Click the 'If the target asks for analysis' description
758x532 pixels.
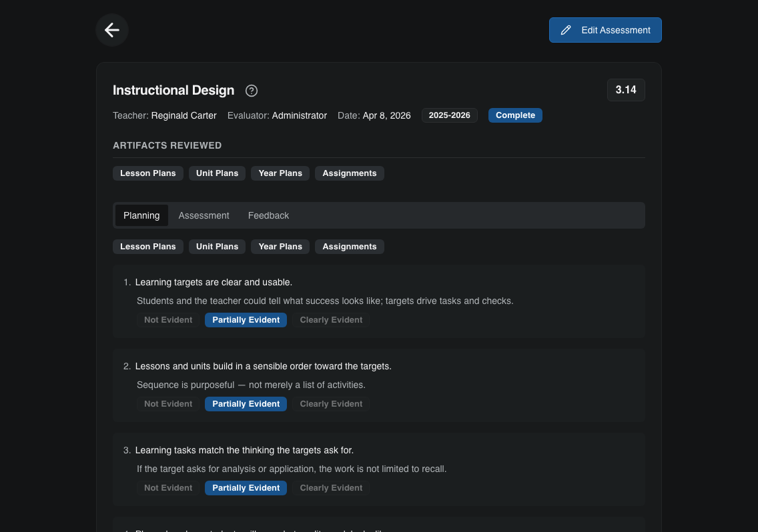(292, 469)
